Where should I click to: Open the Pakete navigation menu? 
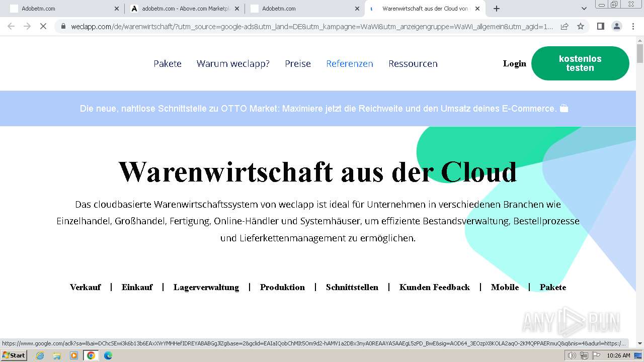[168, 64]
